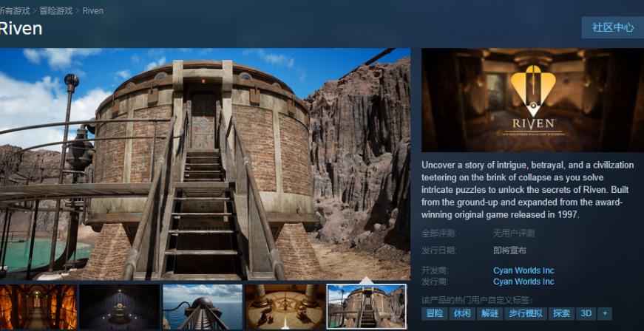The image size is (644, 331).
Task: Open developer Cyan Worlds Inc link
Action: point(523,270)
